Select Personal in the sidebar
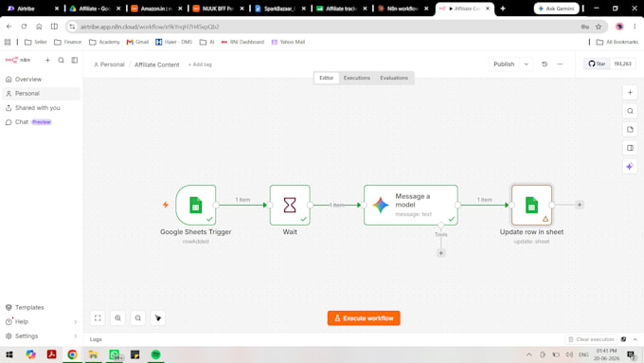 [41, 93]
